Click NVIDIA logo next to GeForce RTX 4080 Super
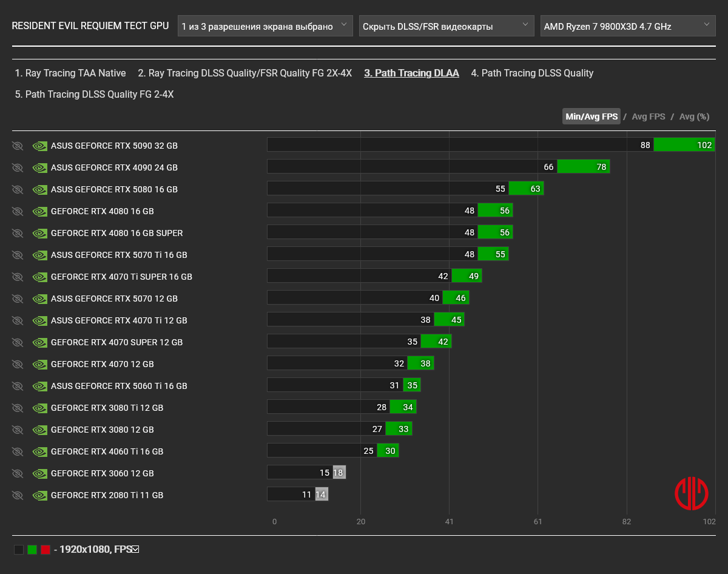 pos(39,233)
